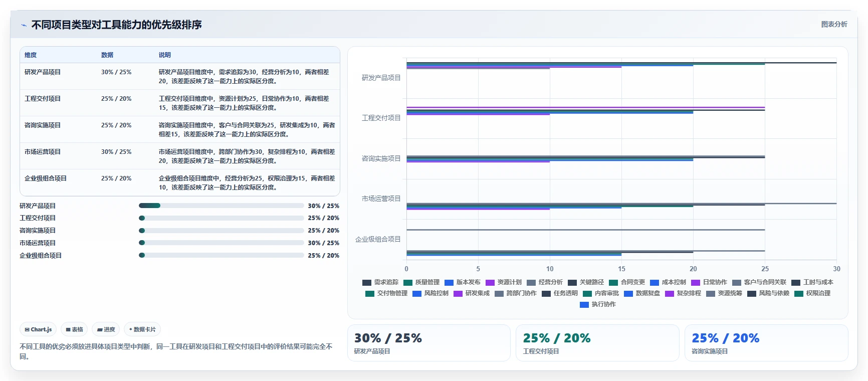Toggle the 日常协作 legend series

pos(709,282)
